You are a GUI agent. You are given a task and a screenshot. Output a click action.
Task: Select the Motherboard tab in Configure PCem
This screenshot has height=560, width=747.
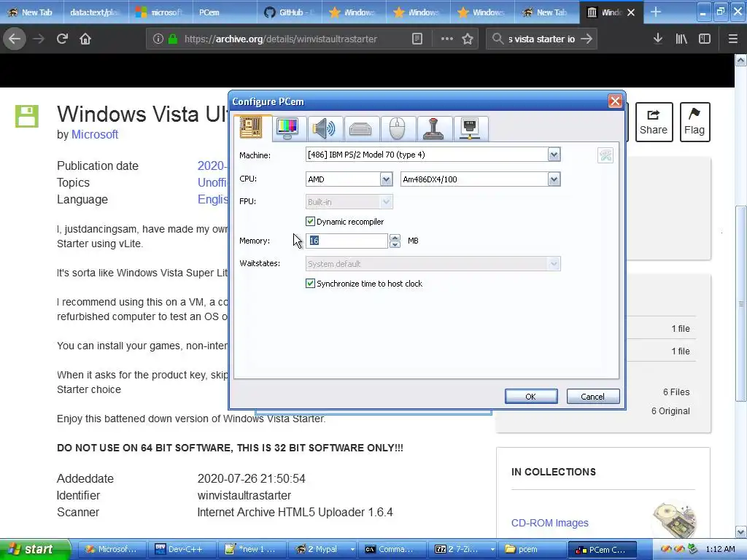point(251,128)
